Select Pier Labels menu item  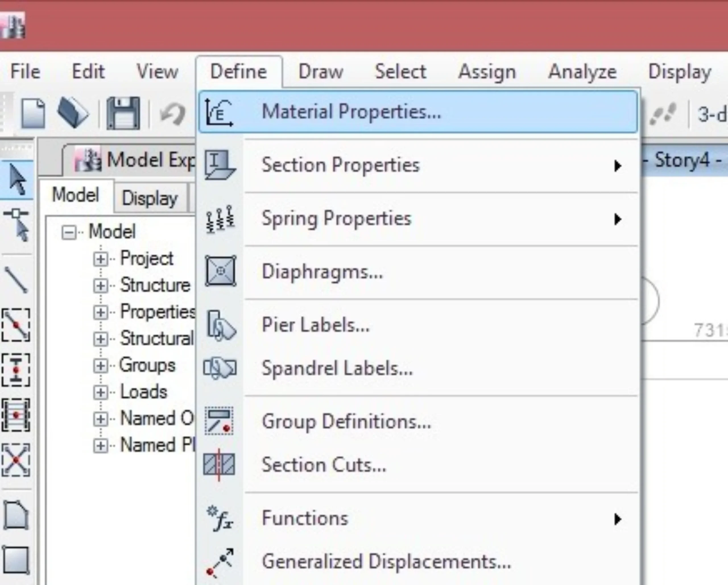(316, 325)
